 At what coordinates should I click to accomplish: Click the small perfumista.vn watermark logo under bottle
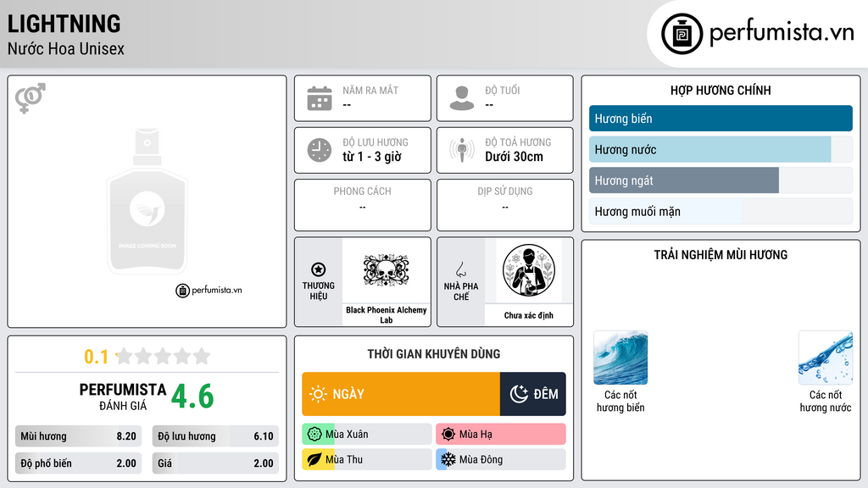209,290
